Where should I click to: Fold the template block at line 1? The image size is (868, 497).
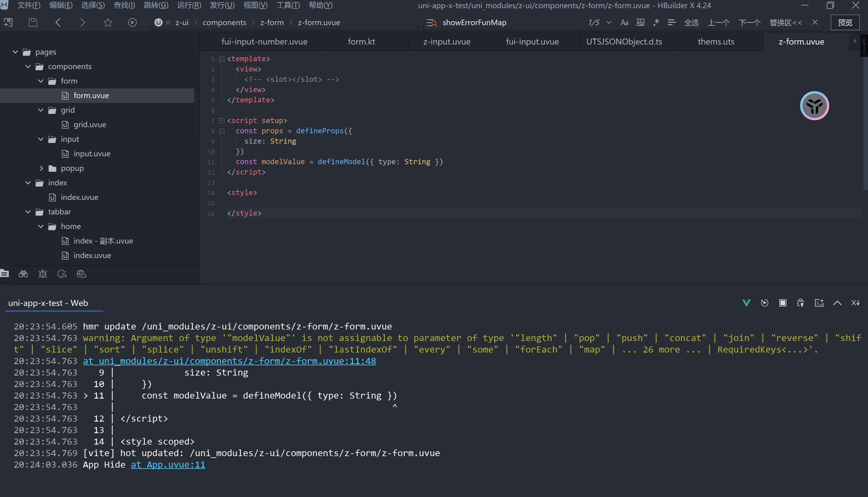[x=222, y=59]
